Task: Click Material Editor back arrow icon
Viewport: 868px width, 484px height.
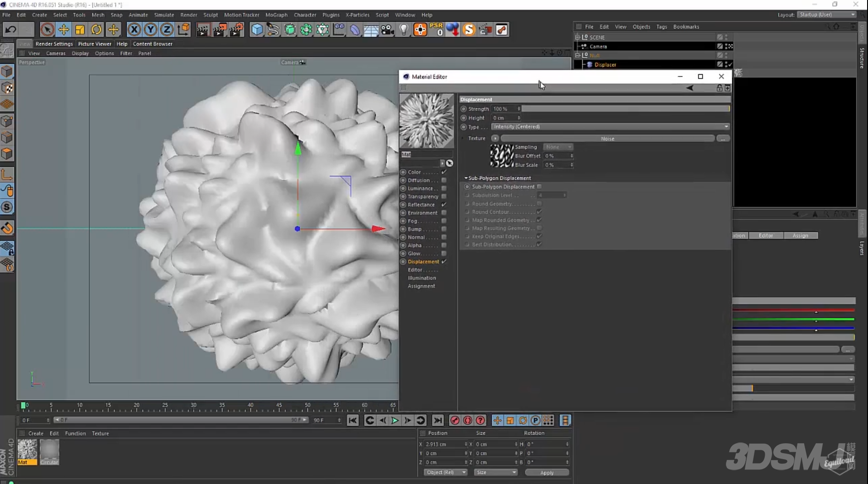Action: [689, 88]
